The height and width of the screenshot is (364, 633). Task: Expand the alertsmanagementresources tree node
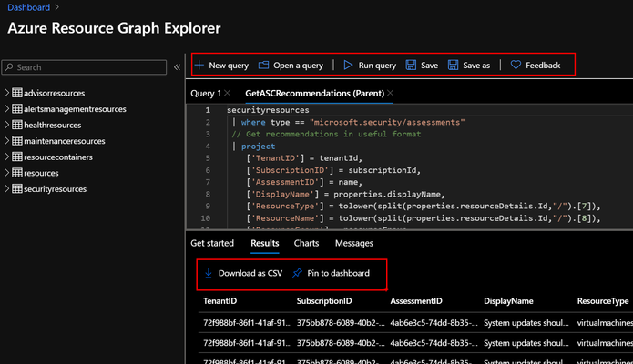[x=6, y=108]
